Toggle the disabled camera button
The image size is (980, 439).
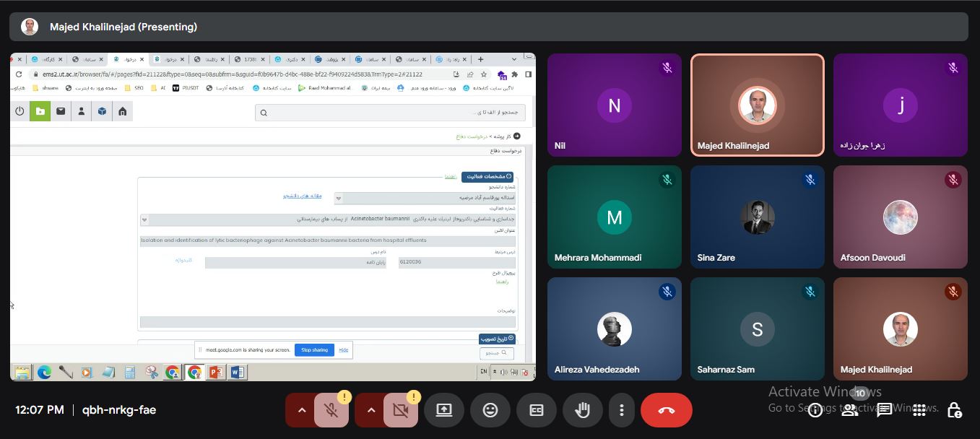[400, 410]
